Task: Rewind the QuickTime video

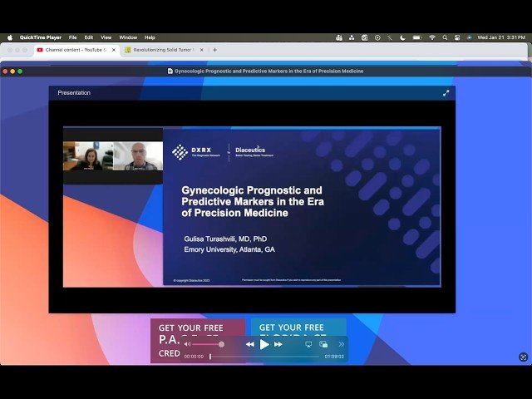Action: 249,344
